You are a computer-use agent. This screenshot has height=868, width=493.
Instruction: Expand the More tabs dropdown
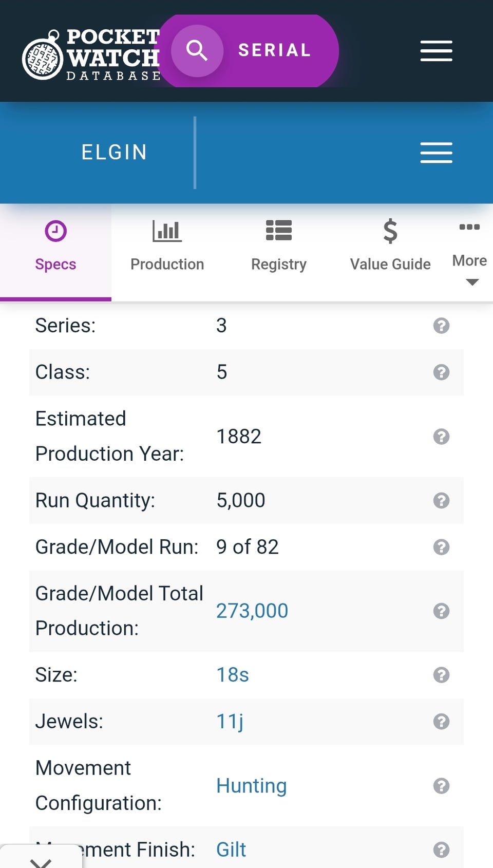(x=470, y=268)
